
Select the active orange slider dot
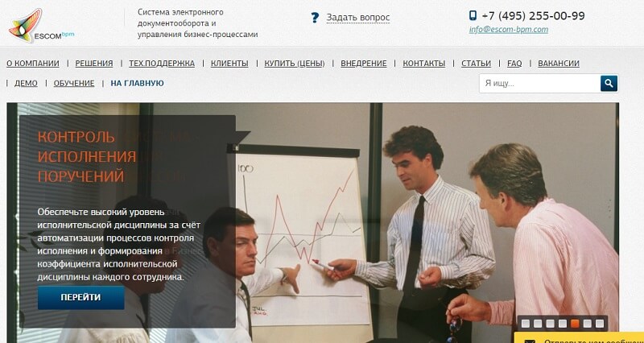(x=575, y=324)
